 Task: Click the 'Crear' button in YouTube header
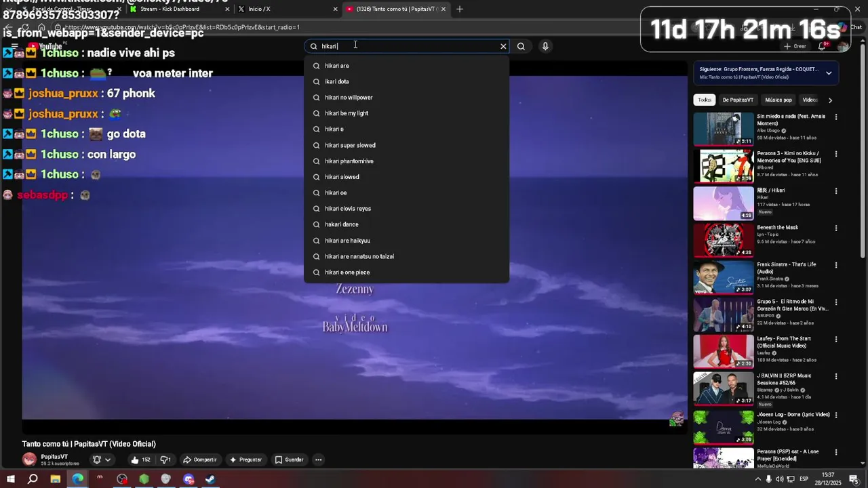coord(795,46)
